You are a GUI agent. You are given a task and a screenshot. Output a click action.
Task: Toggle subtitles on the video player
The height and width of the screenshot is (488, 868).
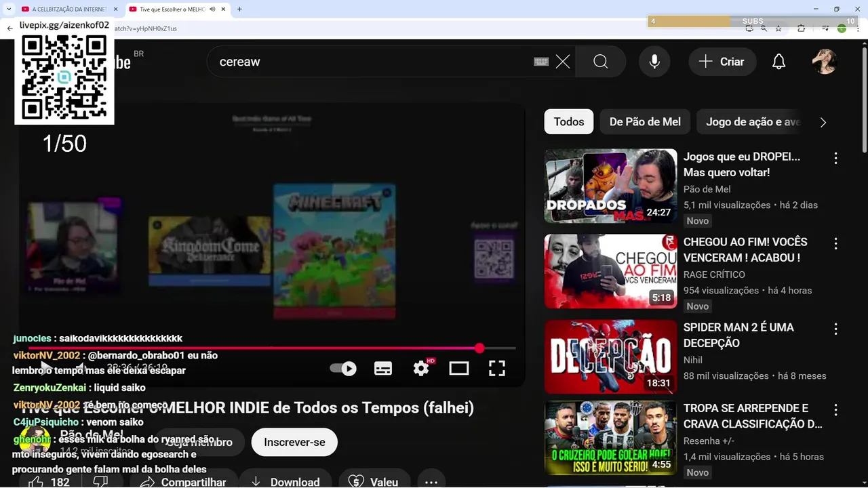pos(383,368)
